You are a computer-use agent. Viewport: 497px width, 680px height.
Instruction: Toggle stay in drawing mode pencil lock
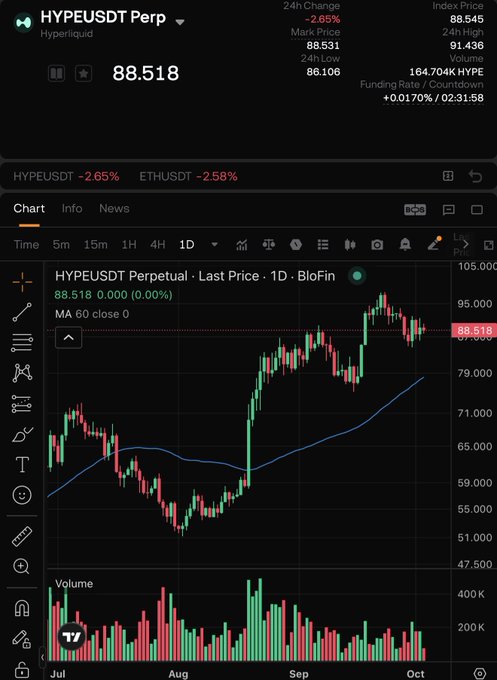pyautogui.click(x=21, y=639)
